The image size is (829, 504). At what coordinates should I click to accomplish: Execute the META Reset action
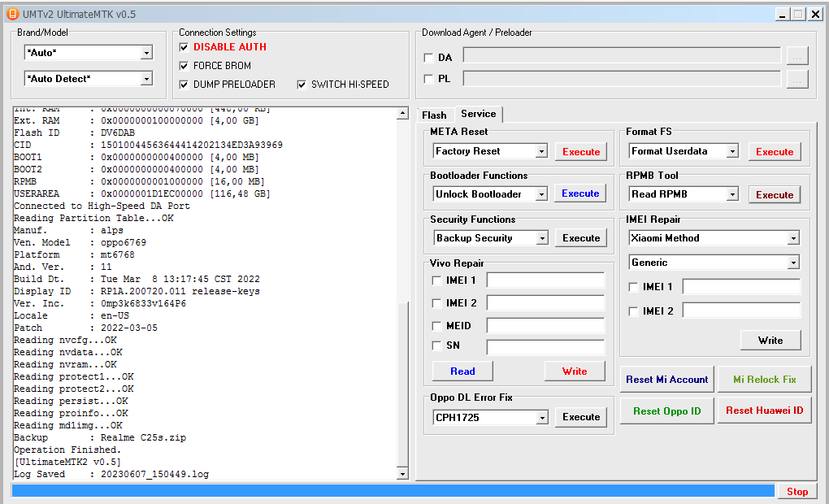click(581, 152)
